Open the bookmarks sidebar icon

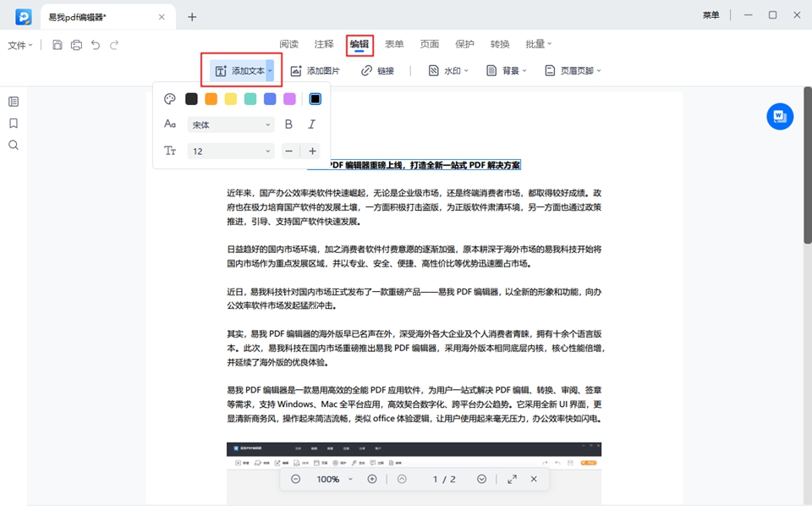click(x=14, y=124)
